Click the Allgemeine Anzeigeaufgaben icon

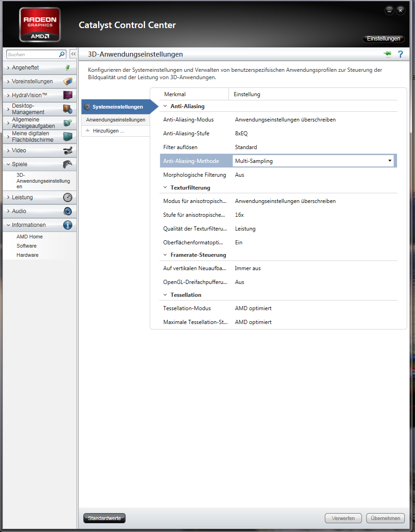tap(68, 123)
